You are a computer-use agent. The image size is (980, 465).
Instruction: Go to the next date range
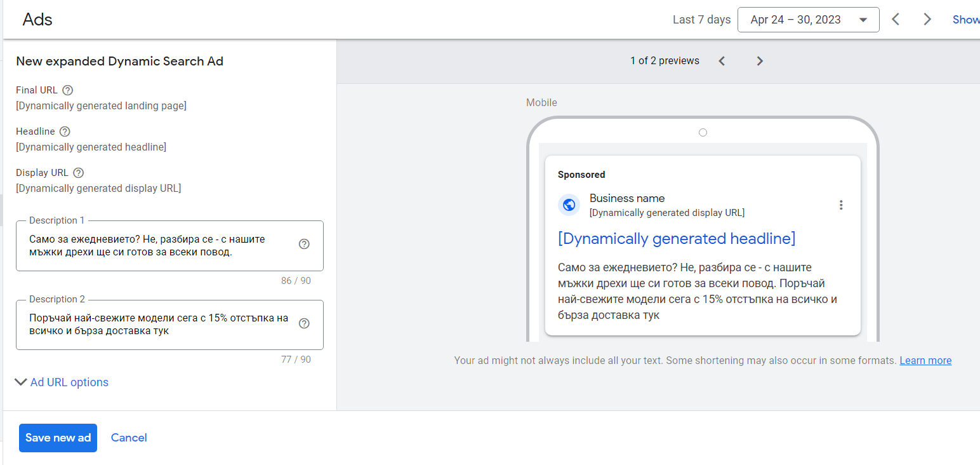927,20
